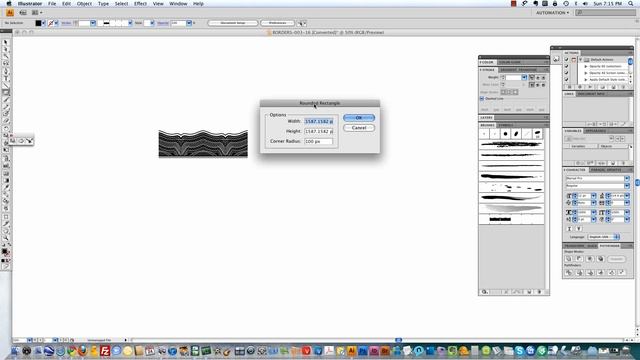Click the Height input field
Viewport: 640px width, 360px height.
tap(319, 131)
